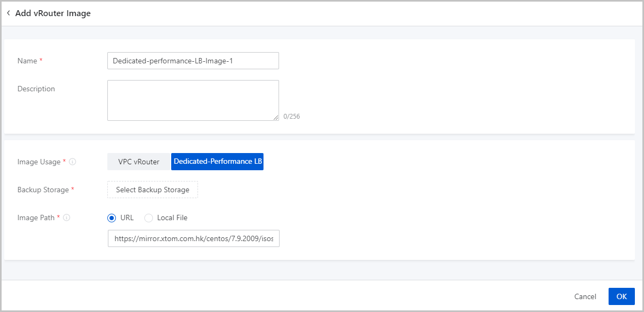This screenshot has width=644, height=312.
Task: Click the Name field label
Action: point(27,61)
